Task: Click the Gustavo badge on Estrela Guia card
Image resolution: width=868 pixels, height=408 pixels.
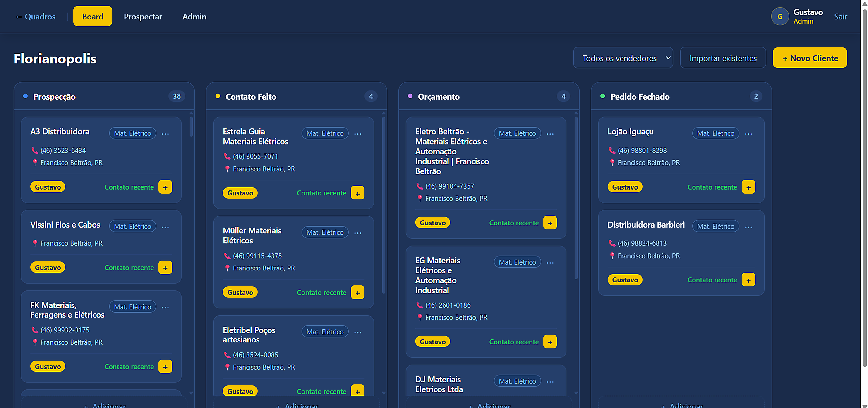Action: click(240, 193)
